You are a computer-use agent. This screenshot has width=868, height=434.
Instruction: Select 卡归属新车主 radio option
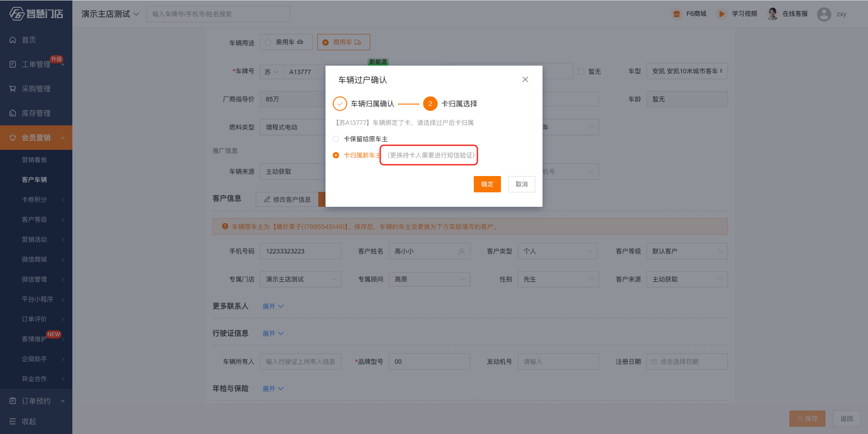tap(336, 155)
